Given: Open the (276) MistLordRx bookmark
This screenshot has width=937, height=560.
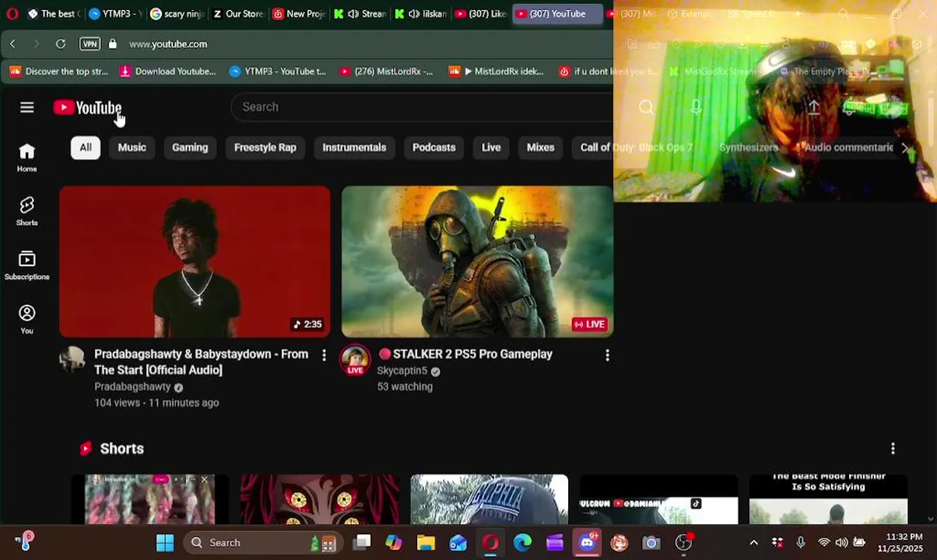Looking at the screenshot, I should tap(386, 72).
